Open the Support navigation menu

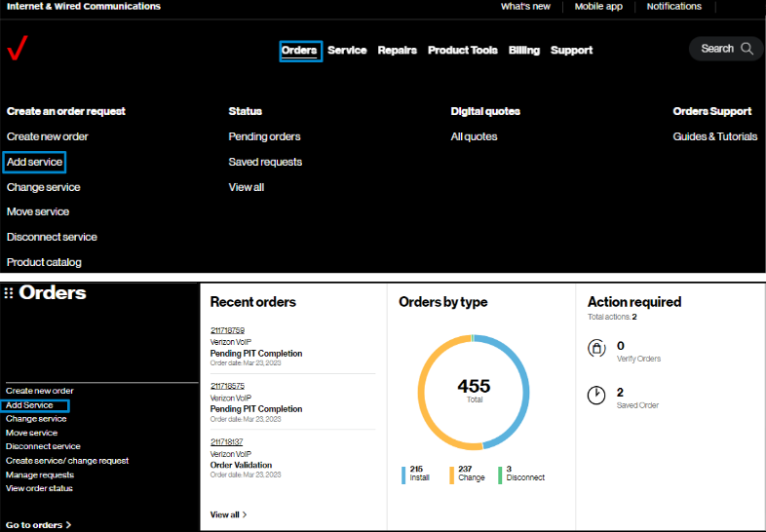click(571, 51)
